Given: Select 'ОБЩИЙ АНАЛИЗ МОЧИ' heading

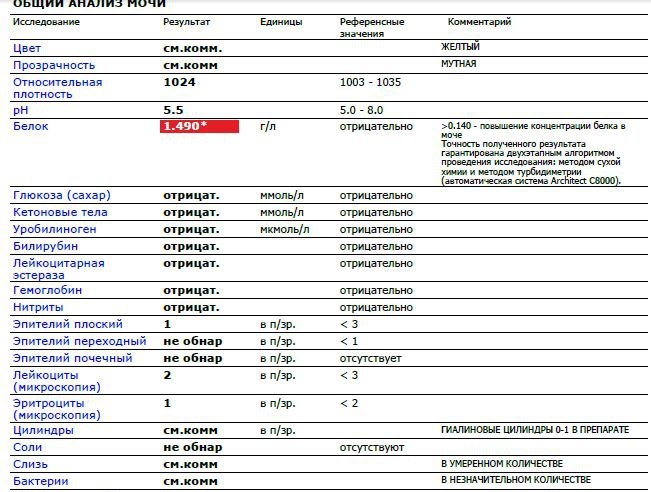Looking at the screenshot, I should point(89,4).
